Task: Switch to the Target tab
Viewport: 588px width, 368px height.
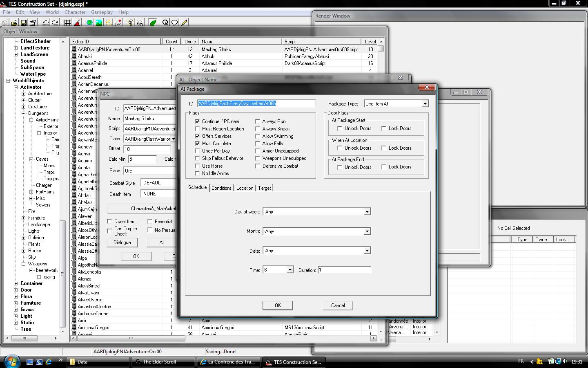Action: [264, 188]
